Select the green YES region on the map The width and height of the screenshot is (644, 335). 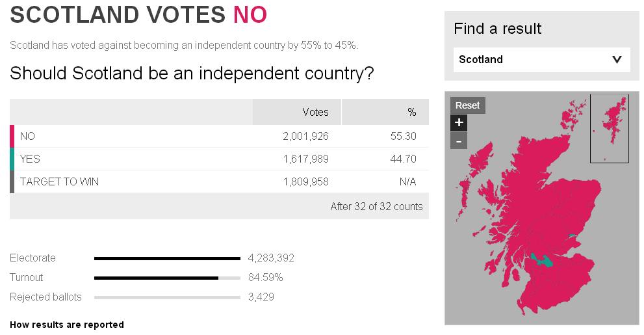541,261
